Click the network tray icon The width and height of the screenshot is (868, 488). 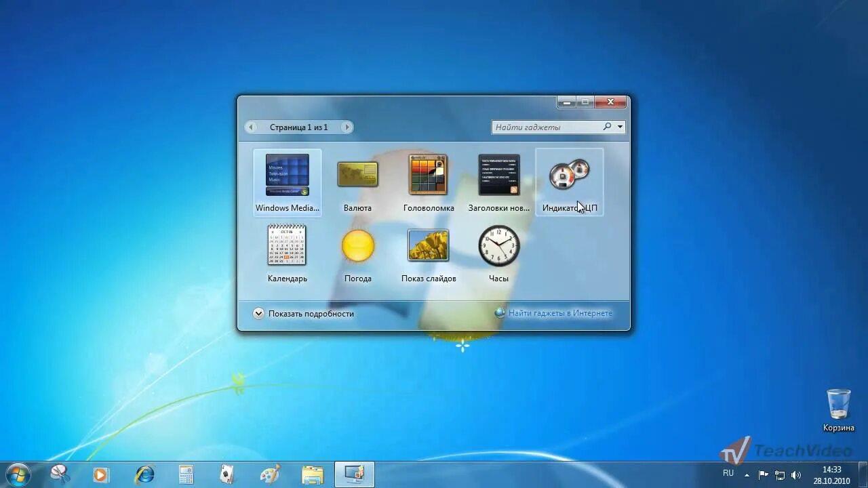tap(780, 475)
